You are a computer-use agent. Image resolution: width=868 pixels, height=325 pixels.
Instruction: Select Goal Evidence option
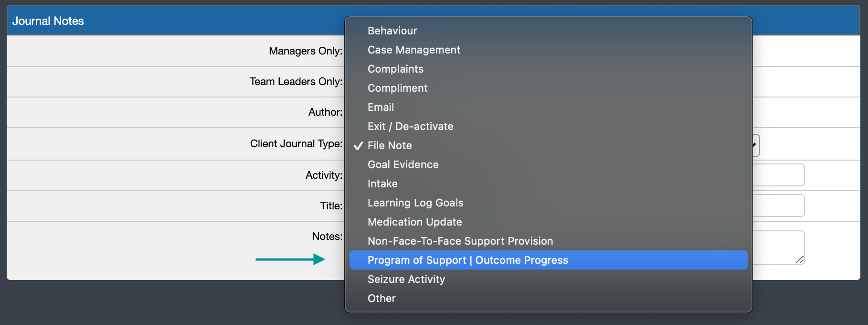(402, 164)
